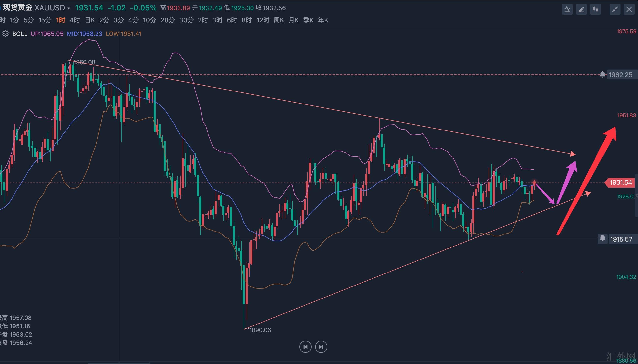The image size is (638, 364).
Task: Expand the XAUUSD symbol dropdown
Action: 69,8
